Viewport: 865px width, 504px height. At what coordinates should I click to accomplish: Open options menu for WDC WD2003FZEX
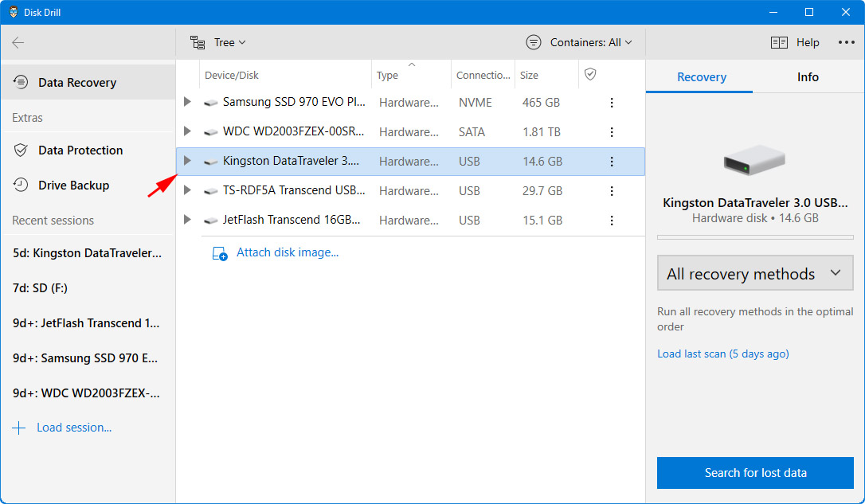click(612, 132)
